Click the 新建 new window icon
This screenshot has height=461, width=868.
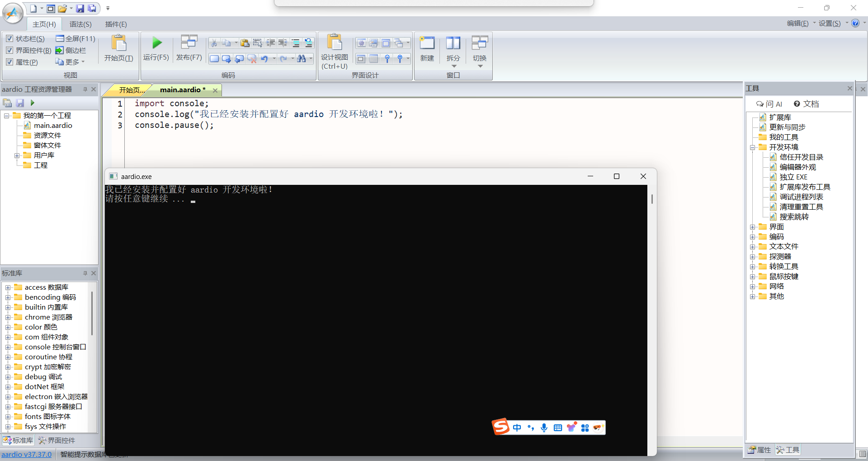[x=427, y=49]
